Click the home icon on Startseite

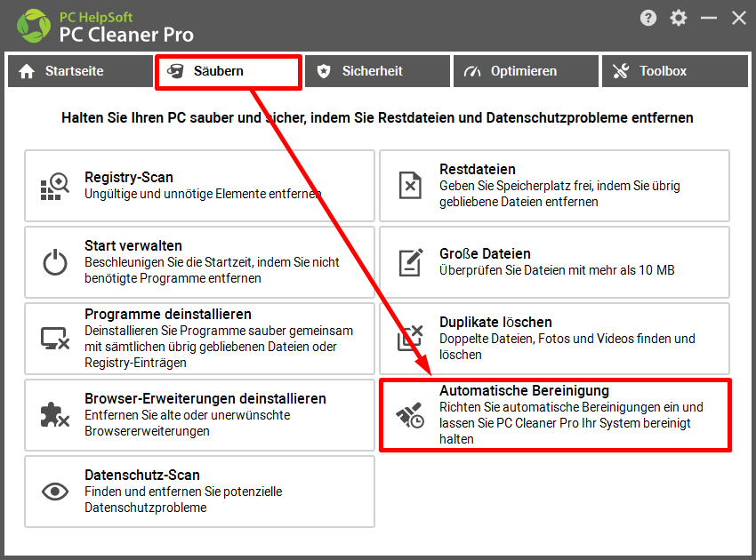pyautogui.click(x=27, y=71)
